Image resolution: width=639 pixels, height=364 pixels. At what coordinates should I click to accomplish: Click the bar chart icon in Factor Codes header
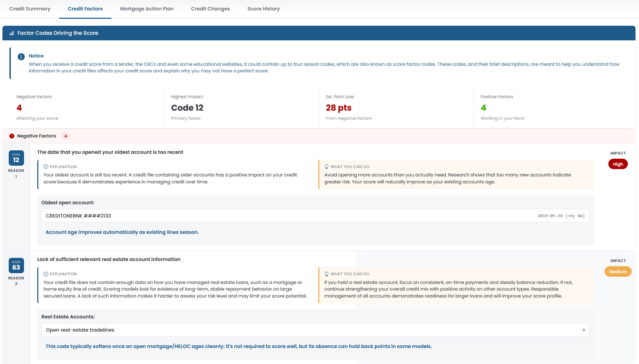(x=11, y=33)
